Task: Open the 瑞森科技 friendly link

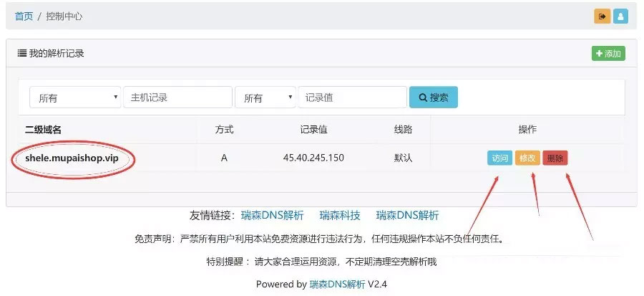Action: 340,215
